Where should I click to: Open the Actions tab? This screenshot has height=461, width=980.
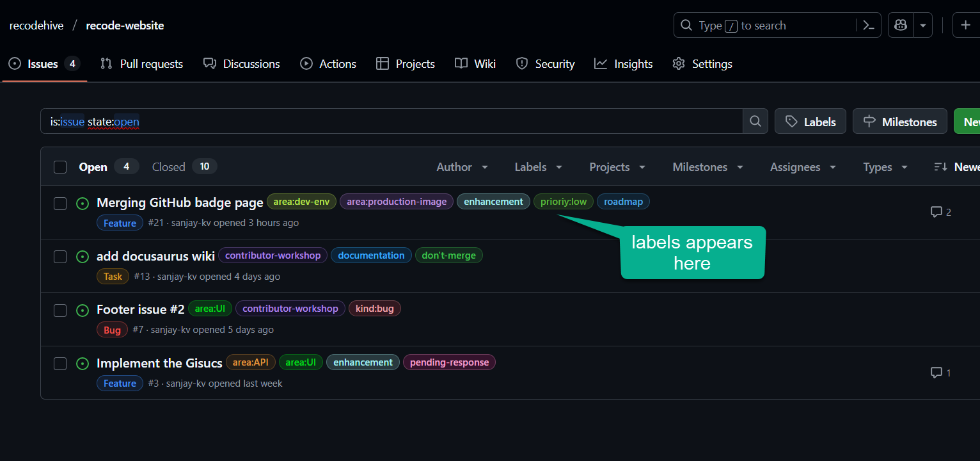point(328,64)
